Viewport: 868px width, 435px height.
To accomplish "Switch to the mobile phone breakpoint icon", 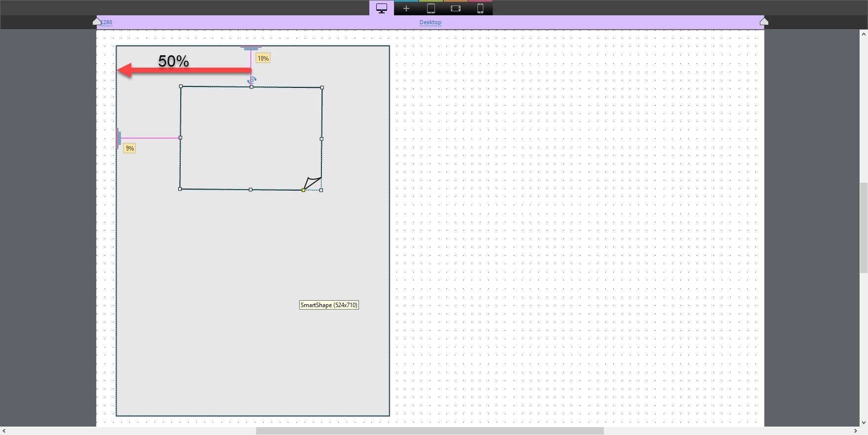I will coord(480,8).
